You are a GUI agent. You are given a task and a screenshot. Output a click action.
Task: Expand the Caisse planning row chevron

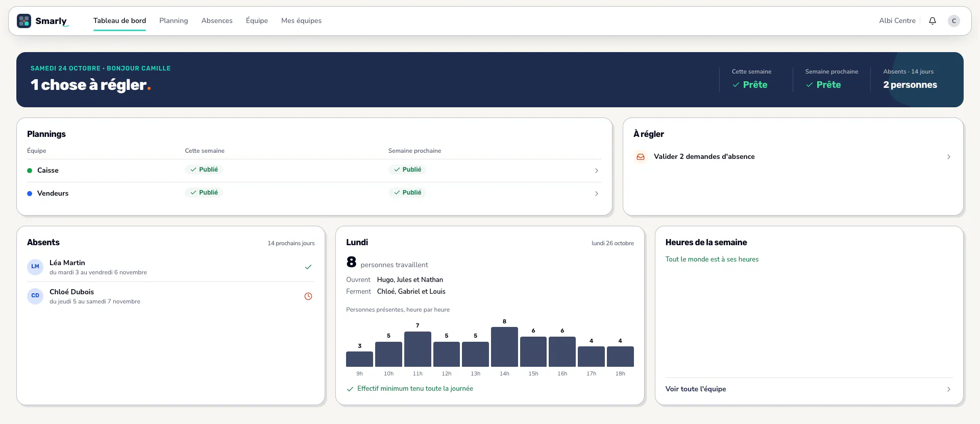(x=597, y=171)
